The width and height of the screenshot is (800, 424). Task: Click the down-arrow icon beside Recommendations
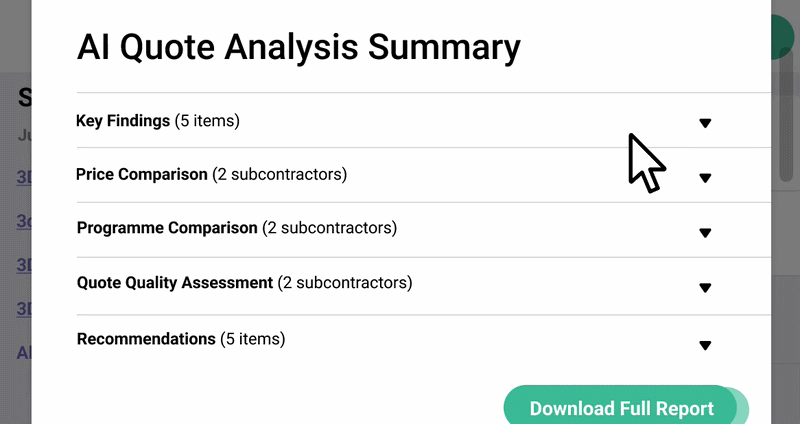pyautogui.click(x=705, y=346)
